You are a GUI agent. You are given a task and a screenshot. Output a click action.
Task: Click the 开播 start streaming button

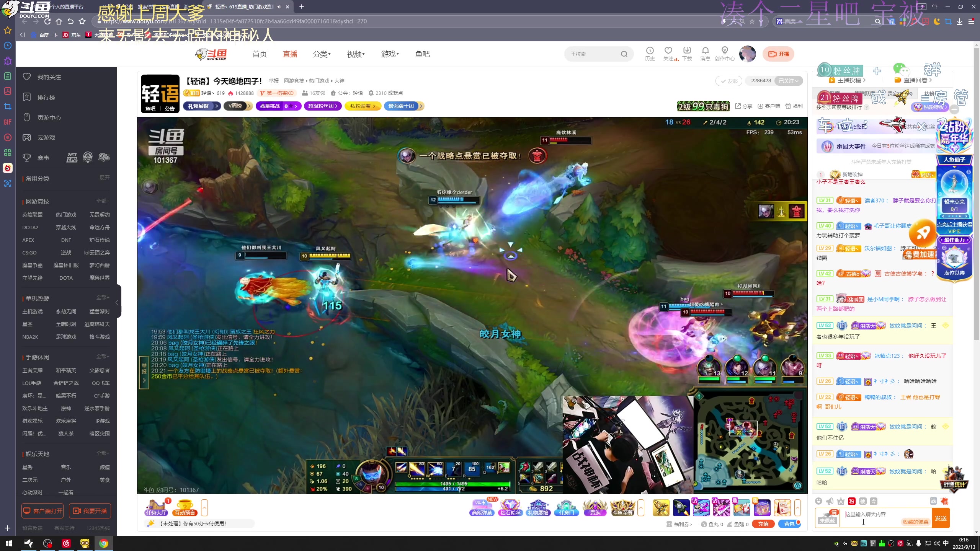pyautogui.click(x=778, y=54)
